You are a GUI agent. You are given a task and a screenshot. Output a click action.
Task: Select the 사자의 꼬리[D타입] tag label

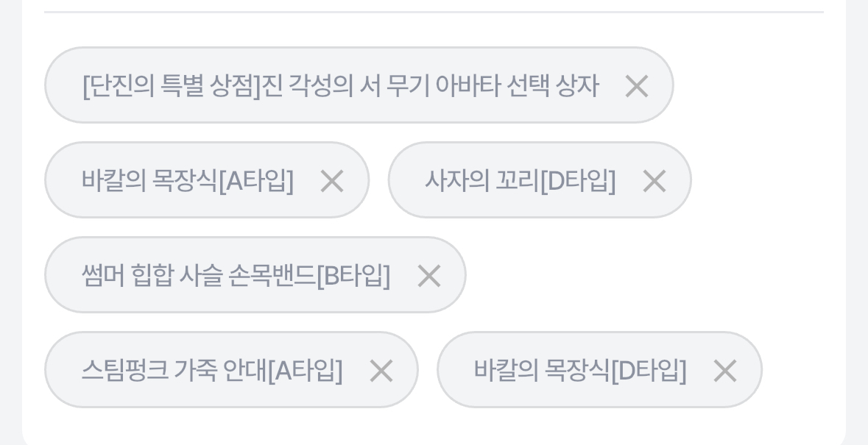[x=520, y=181]
